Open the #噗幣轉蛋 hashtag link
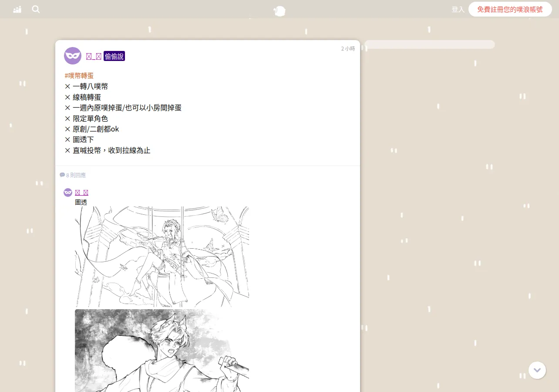This screenshot has width=559, height=392. (79, 76)
